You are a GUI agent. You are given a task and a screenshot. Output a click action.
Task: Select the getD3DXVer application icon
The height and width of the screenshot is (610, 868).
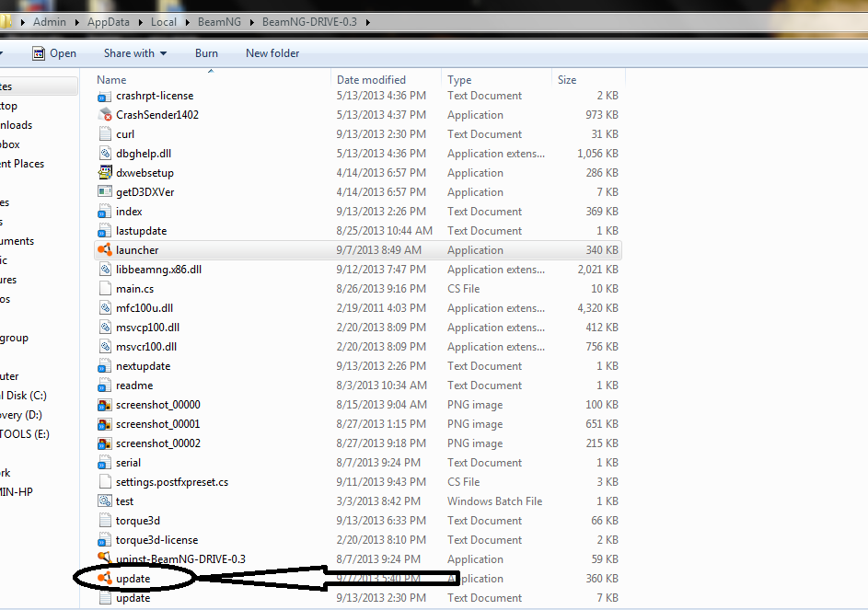(x=105, y=192)
